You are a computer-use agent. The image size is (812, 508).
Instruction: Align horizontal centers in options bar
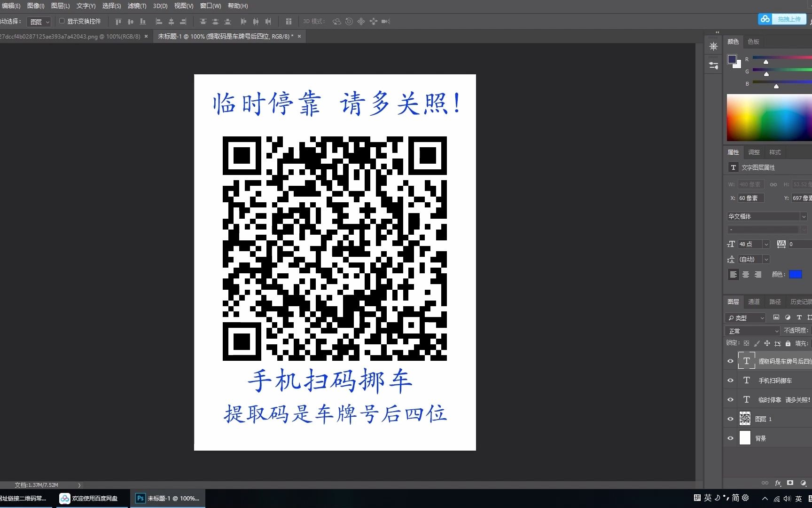(x=171, y=22)
